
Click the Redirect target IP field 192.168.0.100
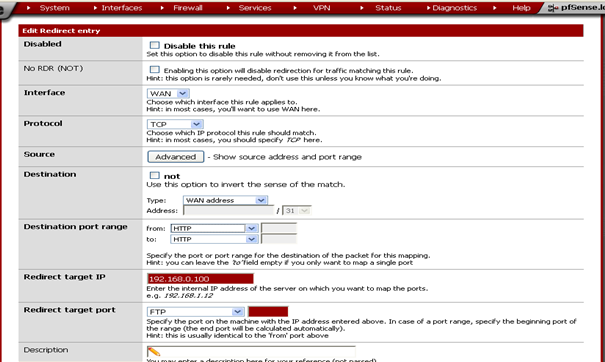[200, 279]
